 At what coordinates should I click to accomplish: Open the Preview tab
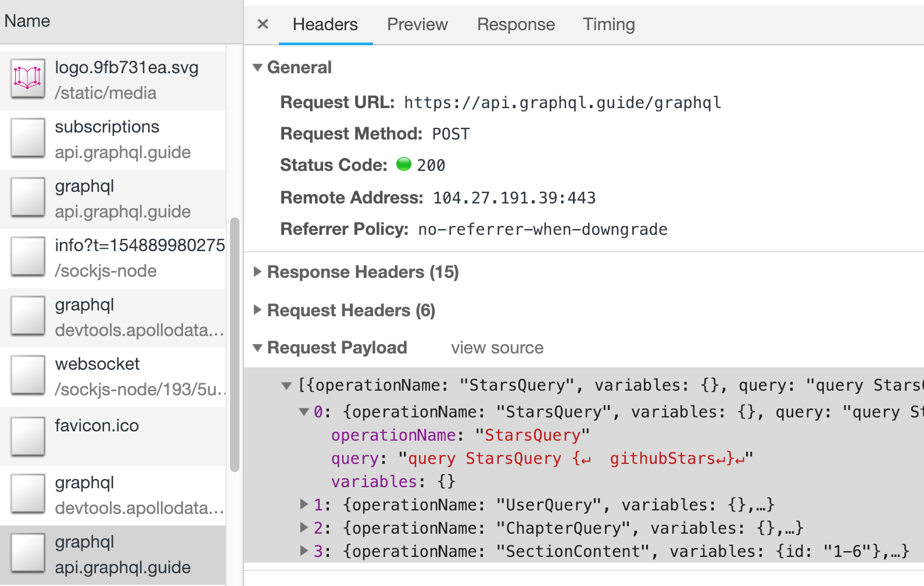click(417, 24)
